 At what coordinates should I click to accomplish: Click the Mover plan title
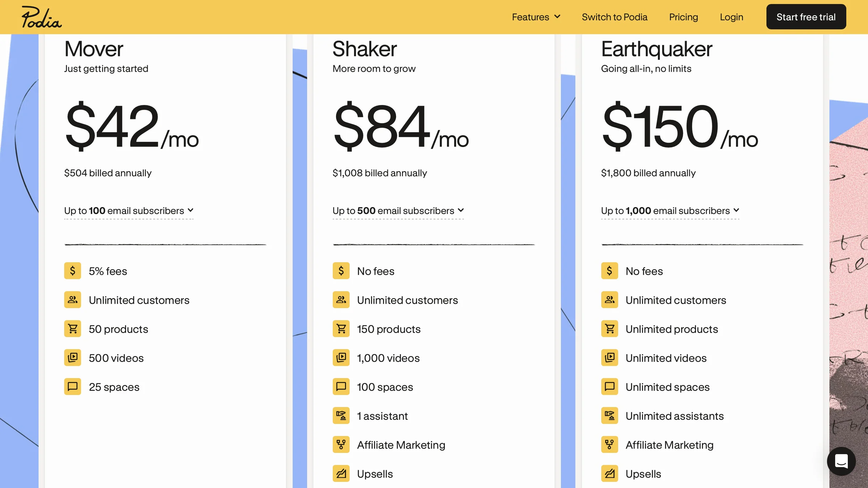point(94,49)
